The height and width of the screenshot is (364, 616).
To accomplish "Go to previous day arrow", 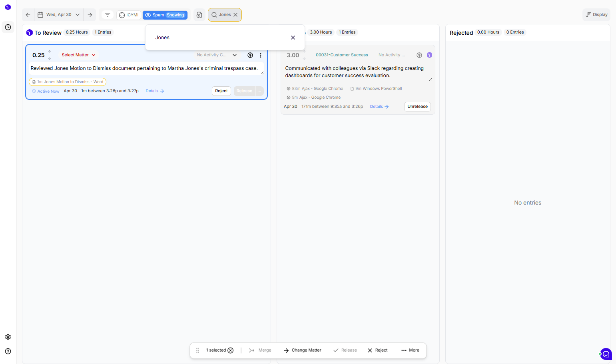I will tap(28, 15).
